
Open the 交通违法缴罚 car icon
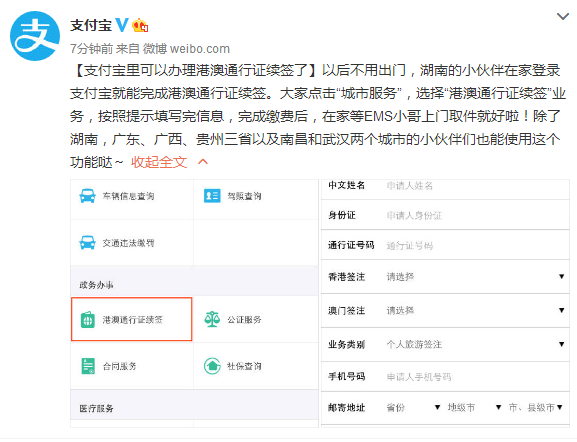point(88,243)
